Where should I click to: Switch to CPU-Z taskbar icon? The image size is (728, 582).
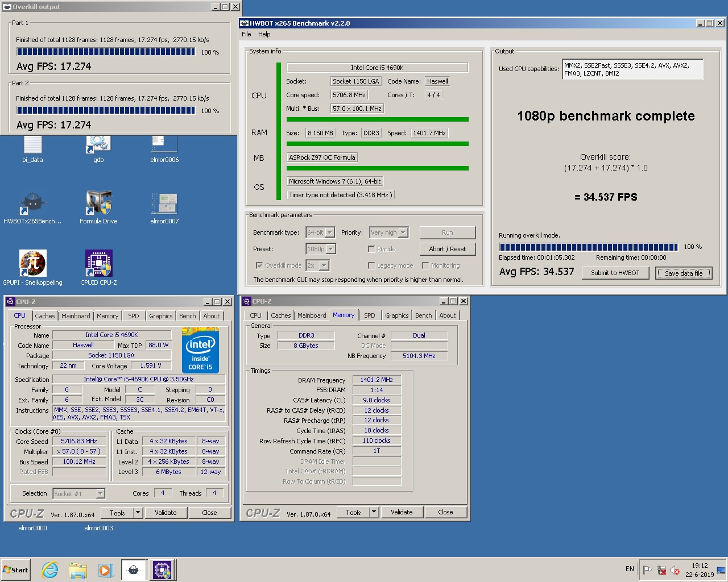click(x=162, y=570)
